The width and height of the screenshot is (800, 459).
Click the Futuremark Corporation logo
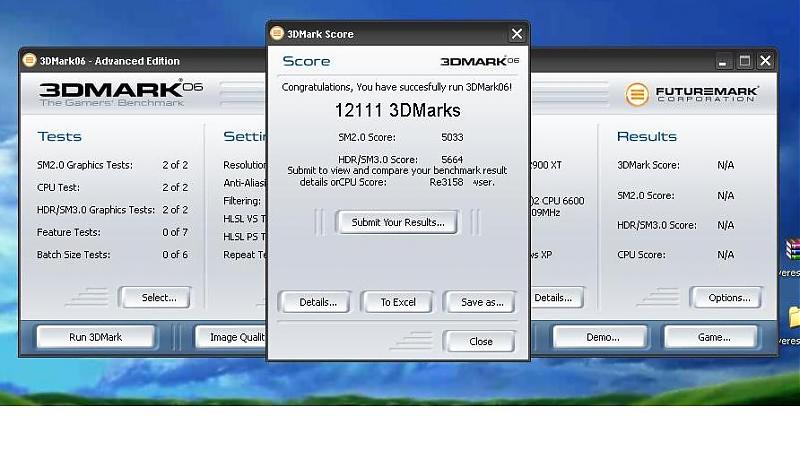click(691, 94)
